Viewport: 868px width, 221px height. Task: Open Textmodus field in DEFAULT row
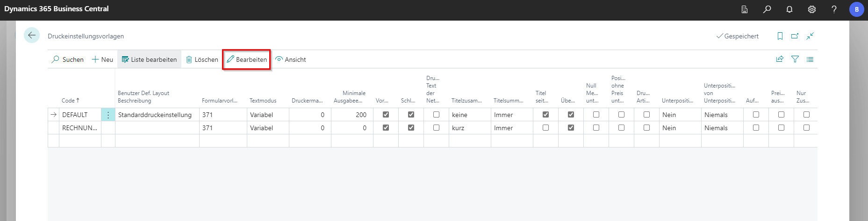tap(267, 115)
